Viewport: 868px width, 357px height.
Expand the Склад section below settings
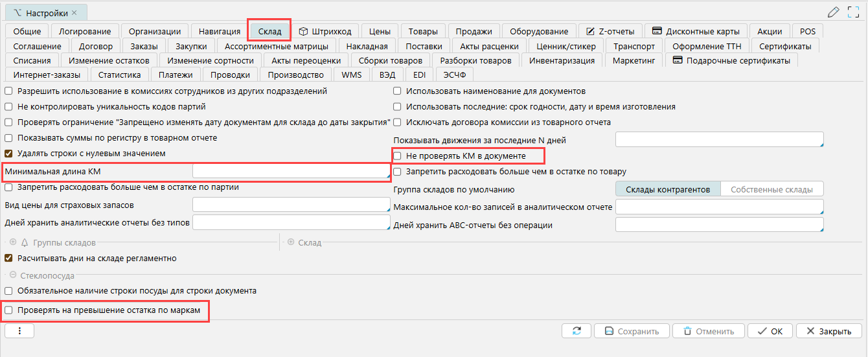coord(290,242)
